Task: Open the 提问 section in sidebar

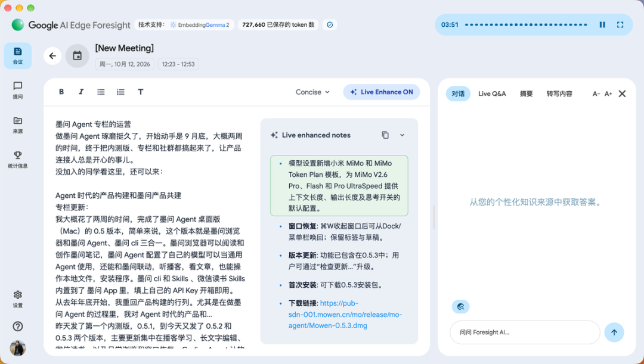Action: tap(18, 91)
